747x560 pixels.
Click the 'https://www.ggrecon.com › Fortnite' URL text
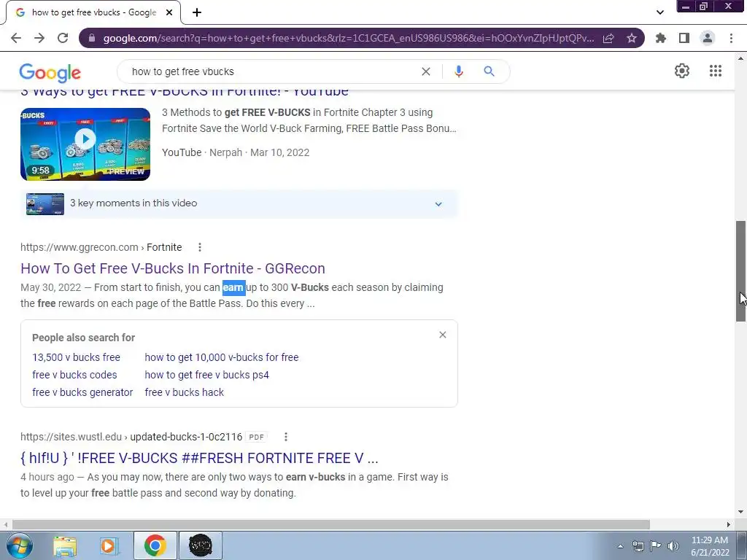coord(101,247)
